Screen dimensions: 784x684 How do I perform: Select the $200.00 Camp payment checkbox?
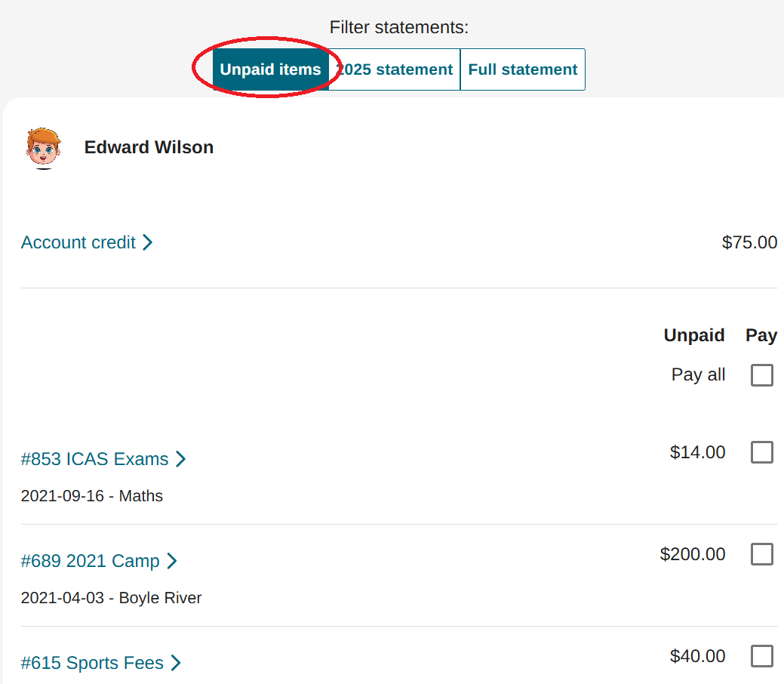pos(762,554)
